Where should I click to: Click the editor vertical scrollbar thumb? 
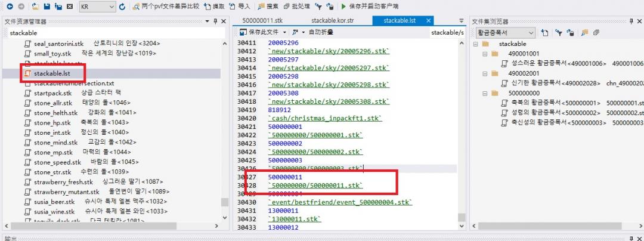point(462,217)
